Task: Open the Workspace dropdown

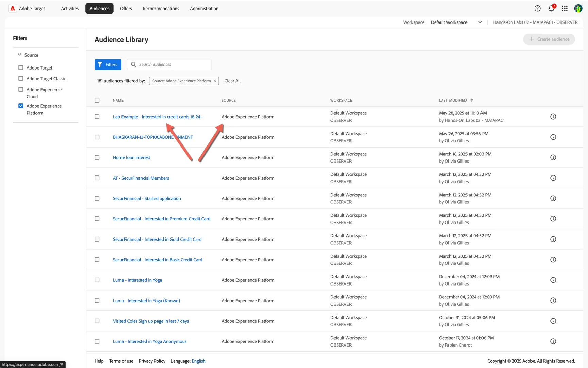Action: pyautogui.click(x=456, y=22)
